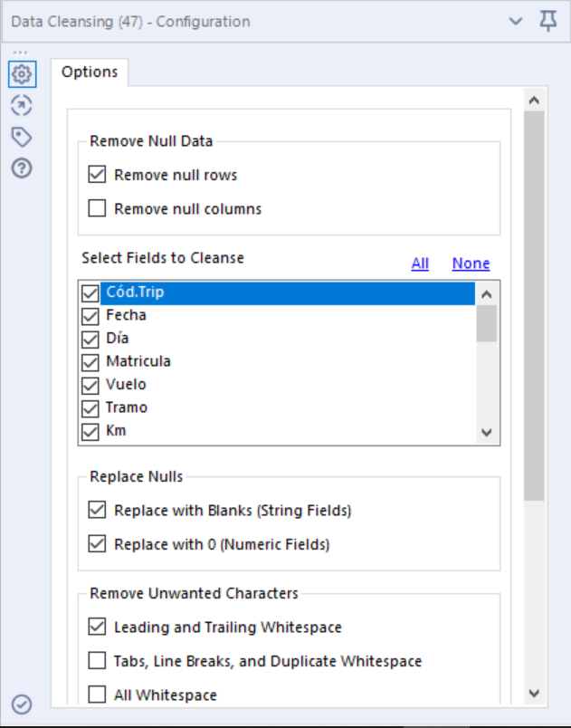Open the Help question mark icon
571x728 pixels.
click(22, 168)
